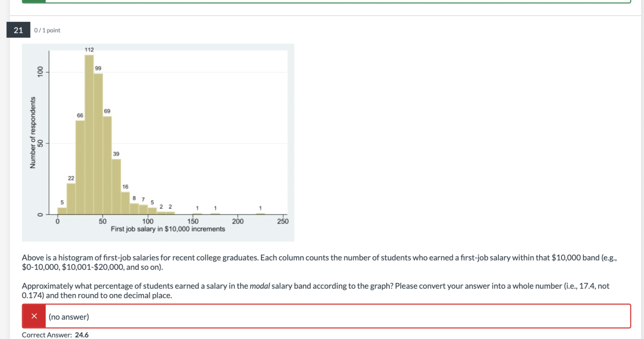Click the y-axis title "Number of respondents"

coord(33,133)
